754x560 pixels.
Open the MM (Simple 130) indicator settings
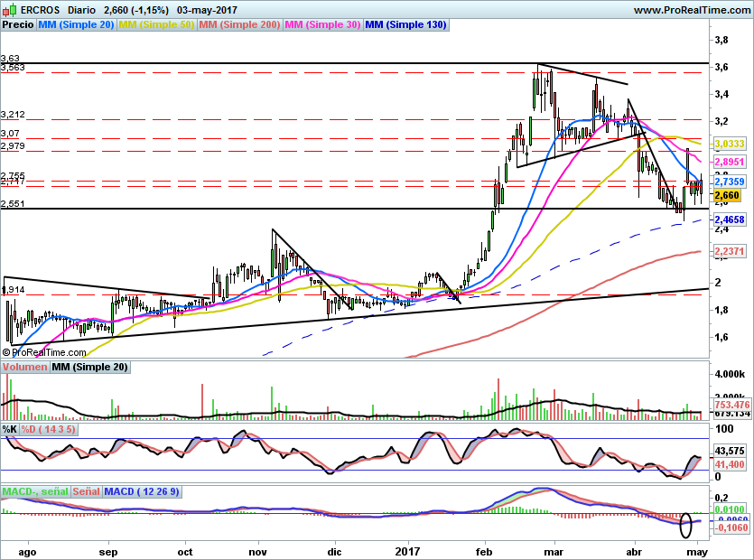point(405,25)
